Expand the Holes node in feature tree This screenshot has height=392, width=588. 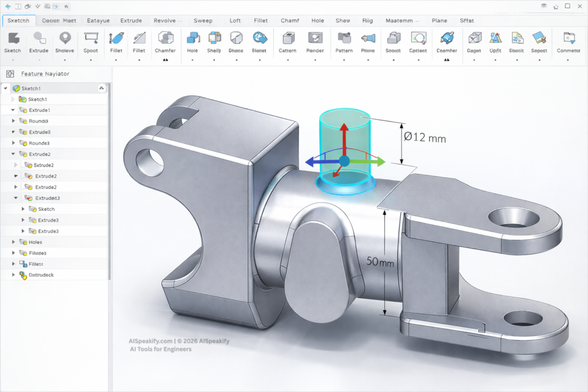coord(14,242)
